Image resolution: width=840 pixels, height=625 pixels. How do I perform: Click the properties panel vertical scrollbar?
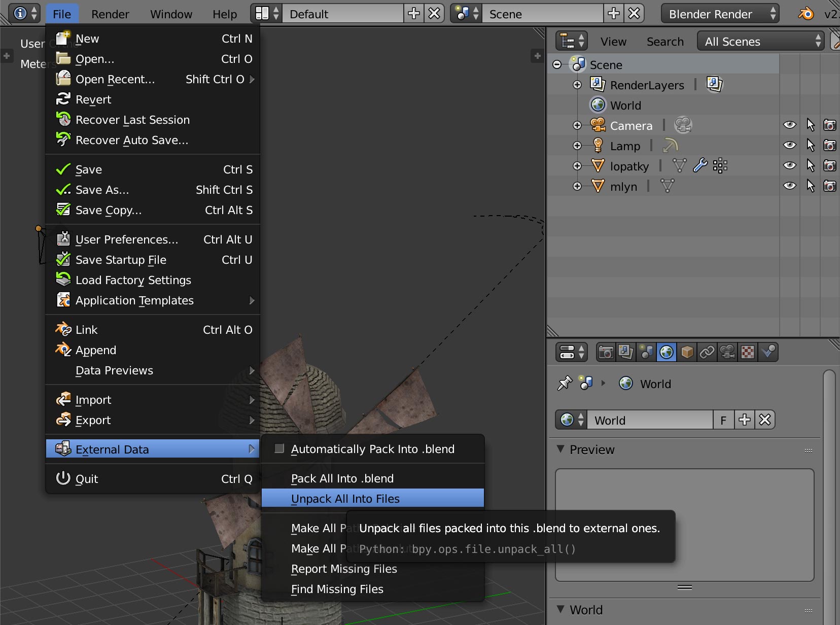coord(829,482)
